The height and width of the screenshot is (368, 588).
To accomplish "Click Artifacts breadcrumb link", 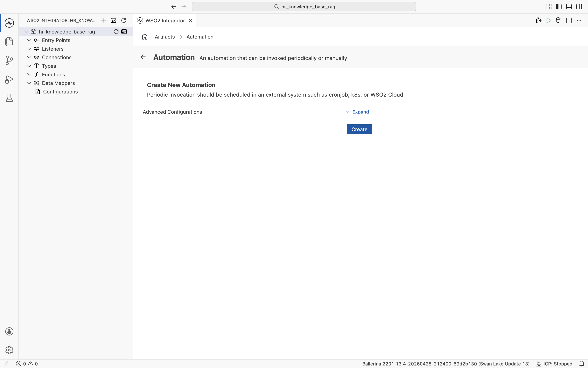I will pyautogui.click(x=165, y=37).
